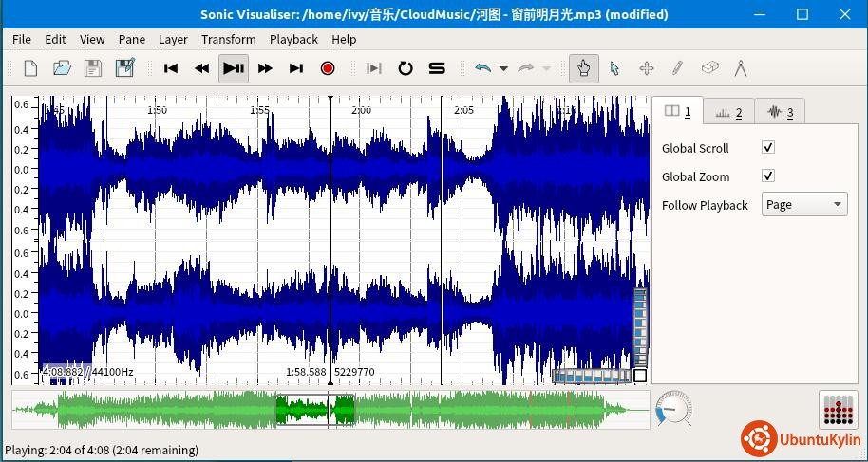This screenshot has height=462, width=868.
Task: Open the Playback menu
Action: point(293,39)
